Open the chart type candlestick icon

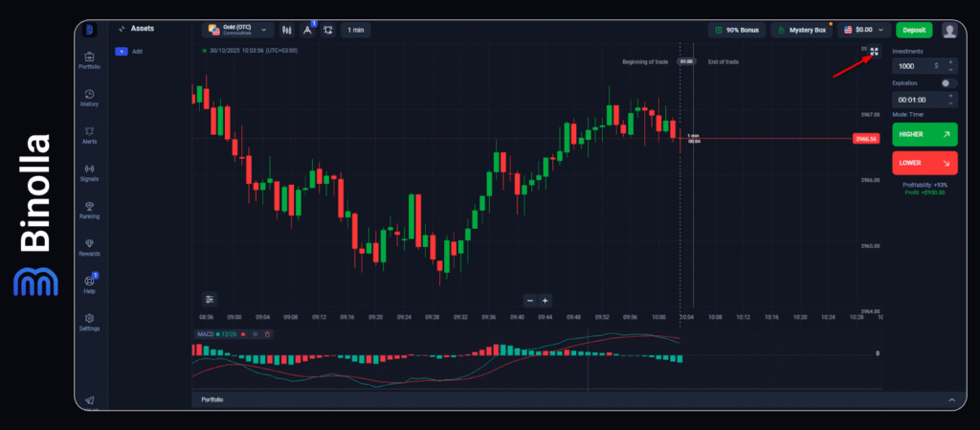287,31
